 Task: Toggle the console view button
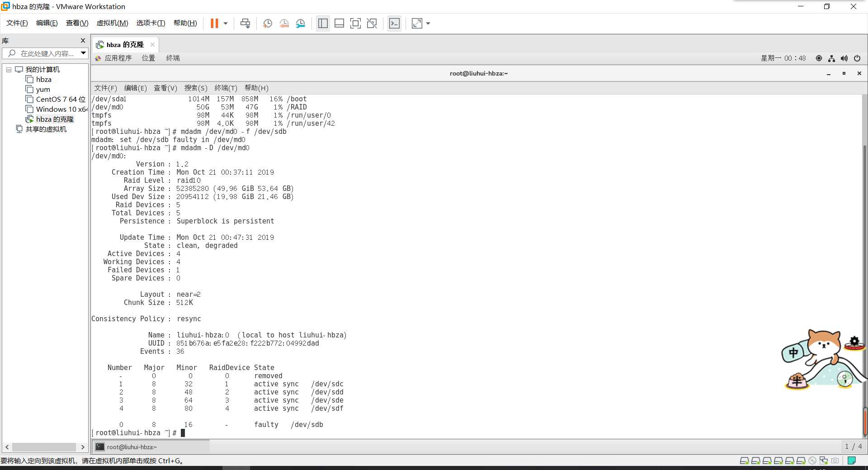point(394,24)
